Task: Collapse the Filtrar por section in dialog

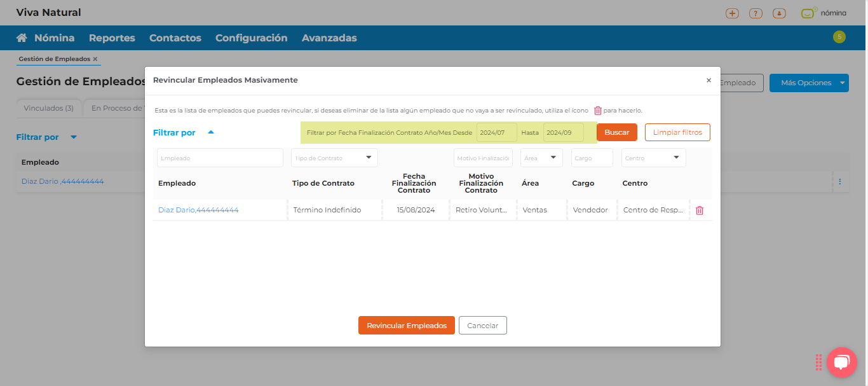Action: (211, 132)
